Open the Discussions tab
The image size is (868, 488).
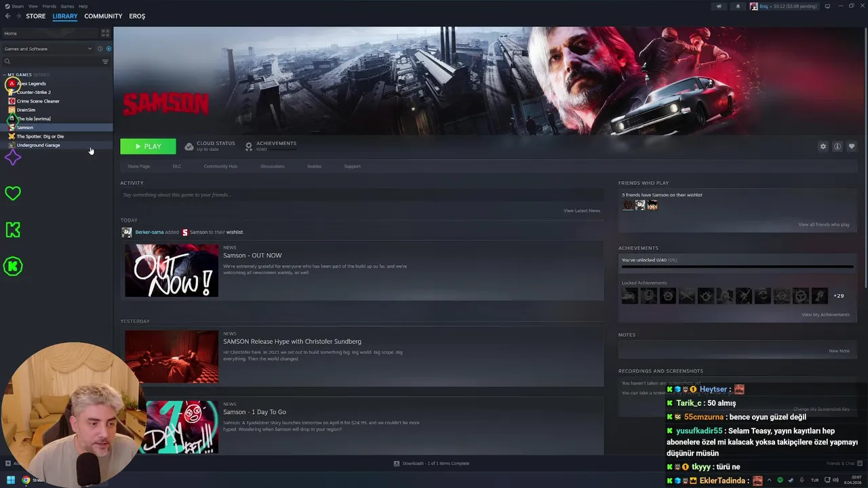tap(273, 166)
